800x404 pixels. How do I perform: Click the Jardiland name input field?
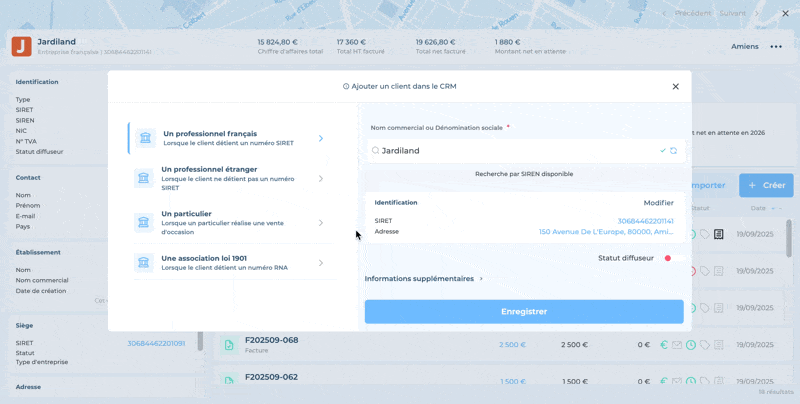click(x=526, y=150)
